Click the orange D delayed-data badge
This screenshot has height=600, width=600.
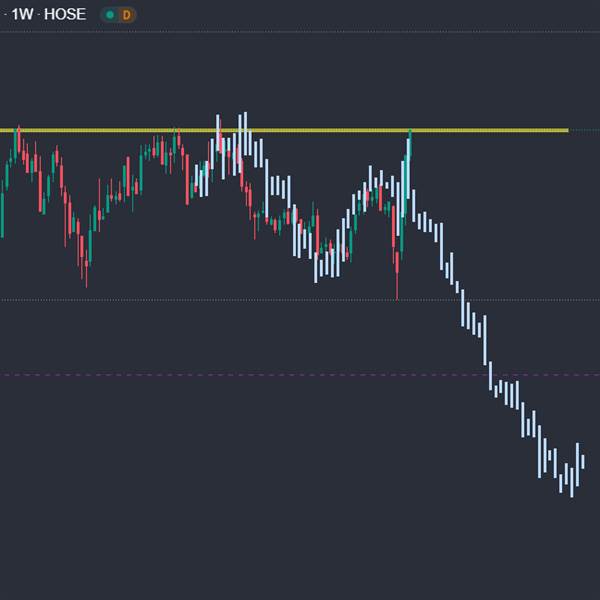pyautogui.click(x=127, y=15)
